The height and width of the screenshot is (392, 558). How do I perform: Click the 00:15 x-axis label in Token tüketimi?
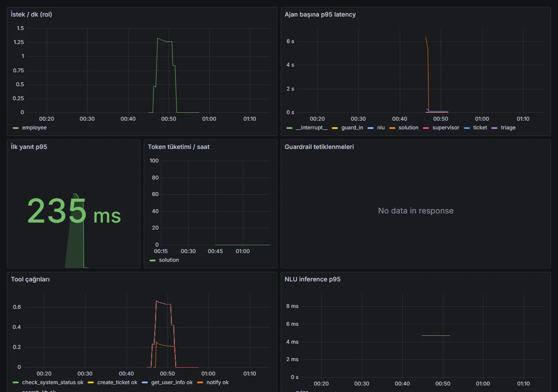[161, 251]
